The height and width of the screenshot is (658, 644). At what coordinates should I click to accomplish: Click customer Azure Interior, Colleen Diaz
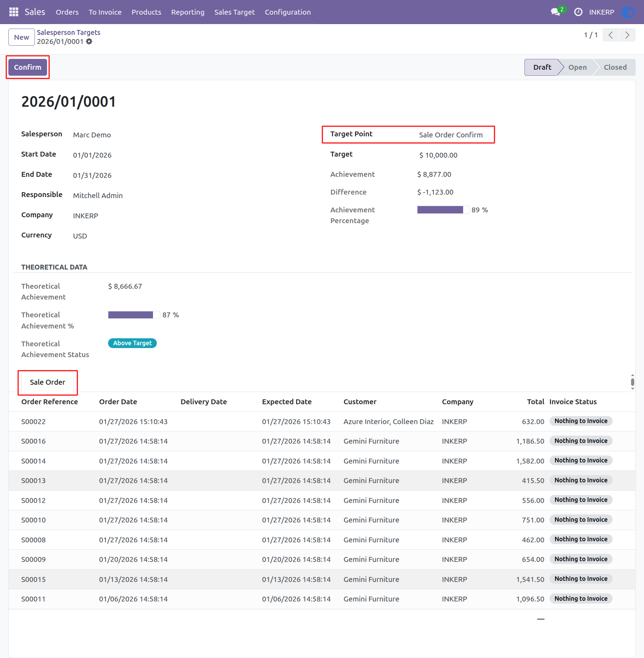point(389,422)
